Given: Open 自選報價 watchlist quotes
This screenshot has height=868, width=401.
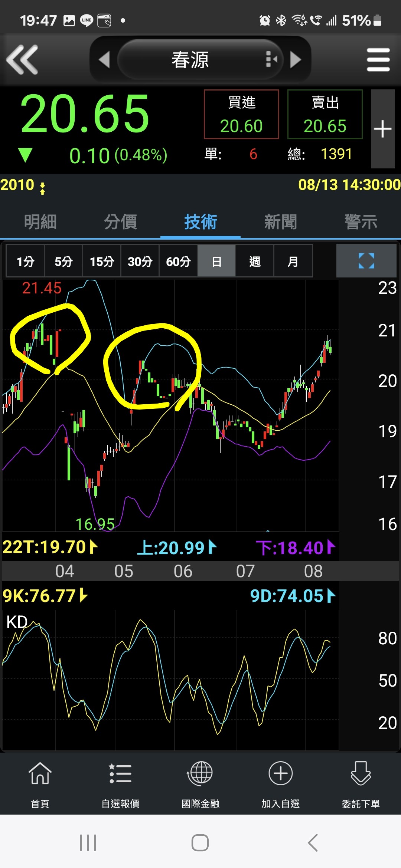Looking at the screenshot, I should click(x=120, y=784).
